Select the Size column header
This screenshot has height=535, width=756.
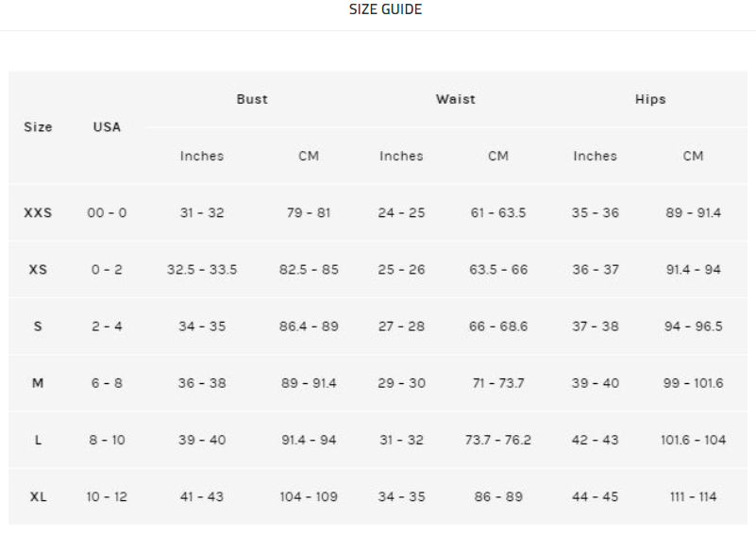pos(38,127)
